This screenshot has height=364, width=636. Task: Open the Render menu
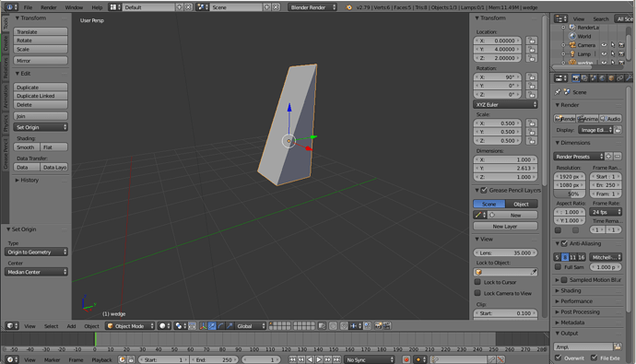[x=49, y=7]
